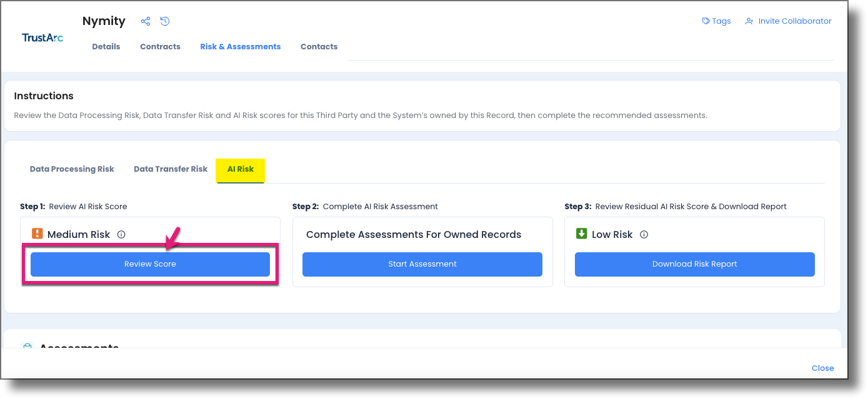Click the Step 3 Review Residual AI Risk label
Screen dimensions: 868x399
(x=676, y=207)
